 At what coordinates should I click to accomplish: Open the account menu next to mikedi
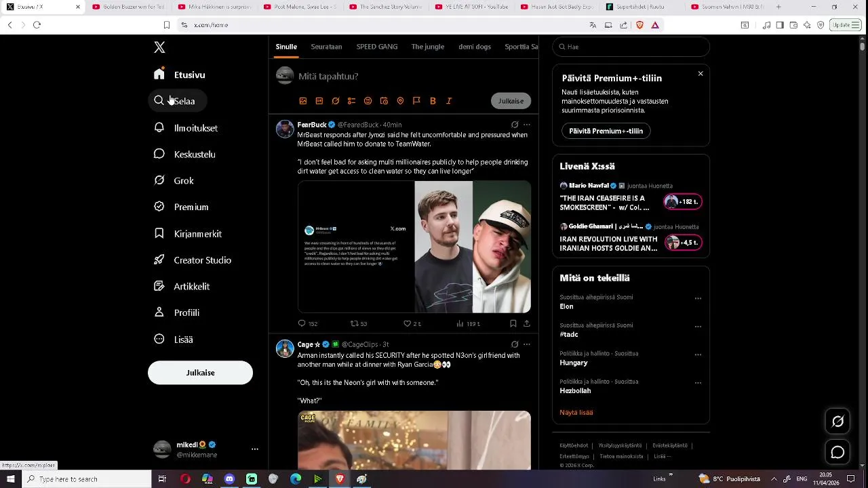255,449
